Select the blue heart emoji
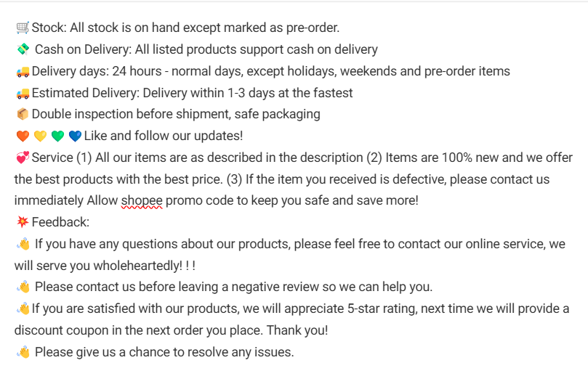 tap(75, 136)
